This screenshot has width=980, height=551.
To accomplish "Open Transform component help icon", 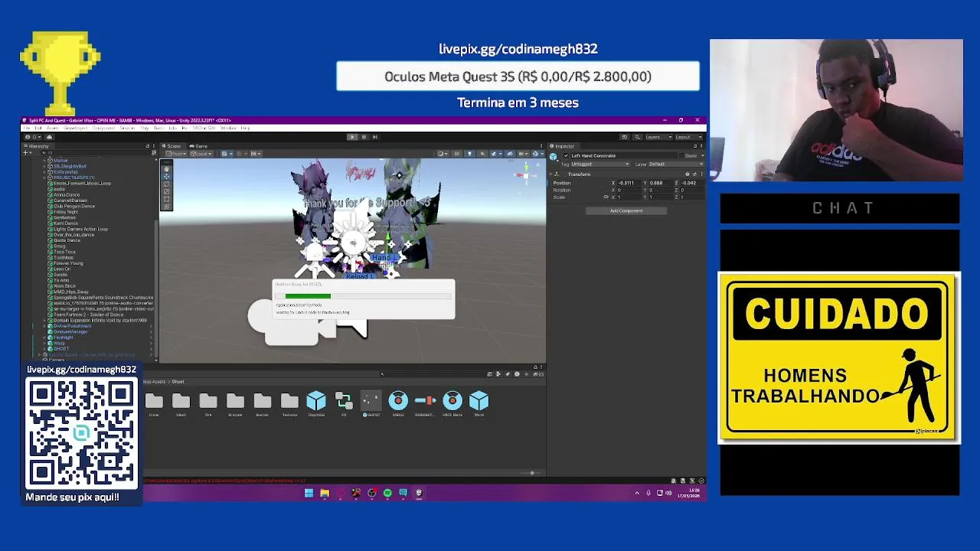I will pos(688,174).
